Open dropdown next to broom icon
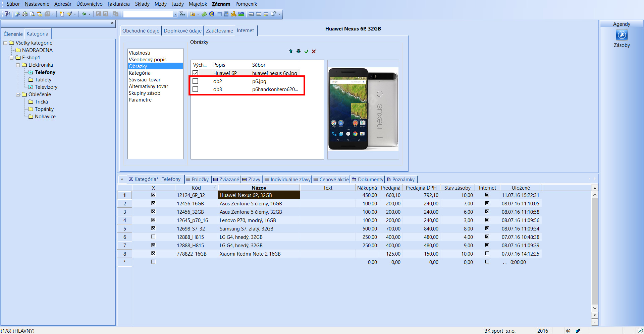 75,14
